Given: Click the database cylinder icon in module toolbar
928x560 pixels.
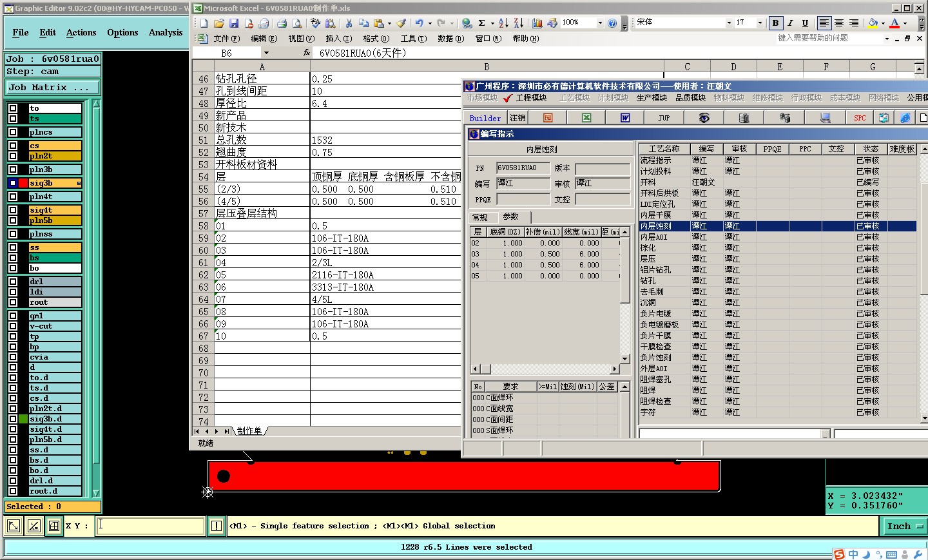Looking at the screenshot, I should (744, 118).
